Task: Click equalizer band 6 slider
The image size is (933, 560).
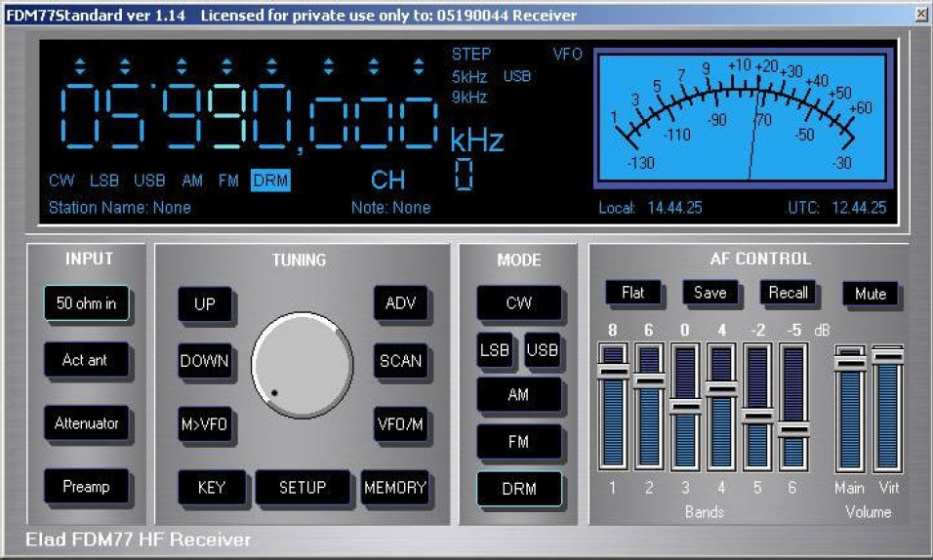Action: [x=793, y=407]
